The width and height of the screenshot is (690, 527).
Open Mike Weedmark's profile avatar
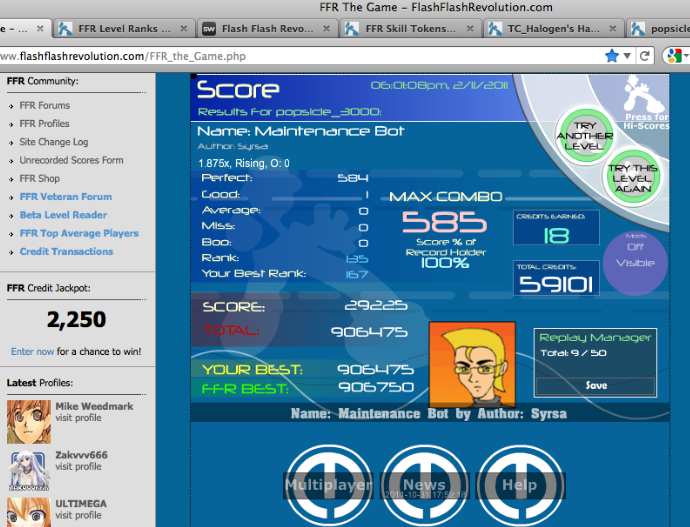click(x=29, y=421)
